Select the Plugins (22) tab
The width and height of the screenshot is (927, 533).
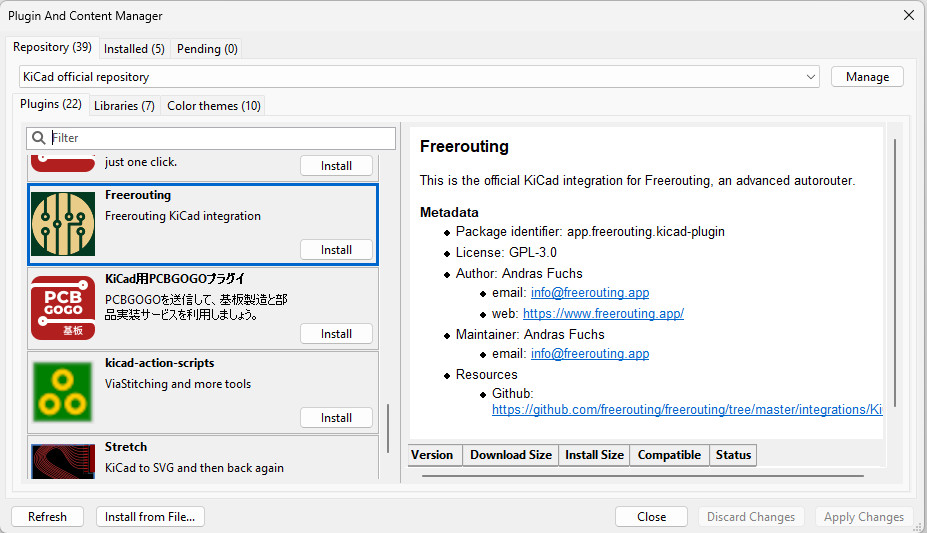[x=51, y=104]
